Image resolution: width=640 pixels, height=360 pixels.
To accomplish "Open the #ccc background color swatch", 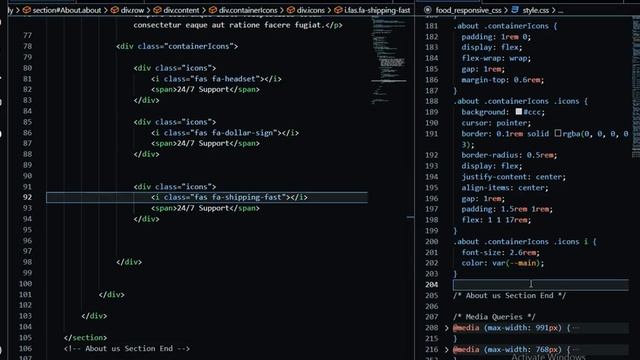I will pos(518,111).
